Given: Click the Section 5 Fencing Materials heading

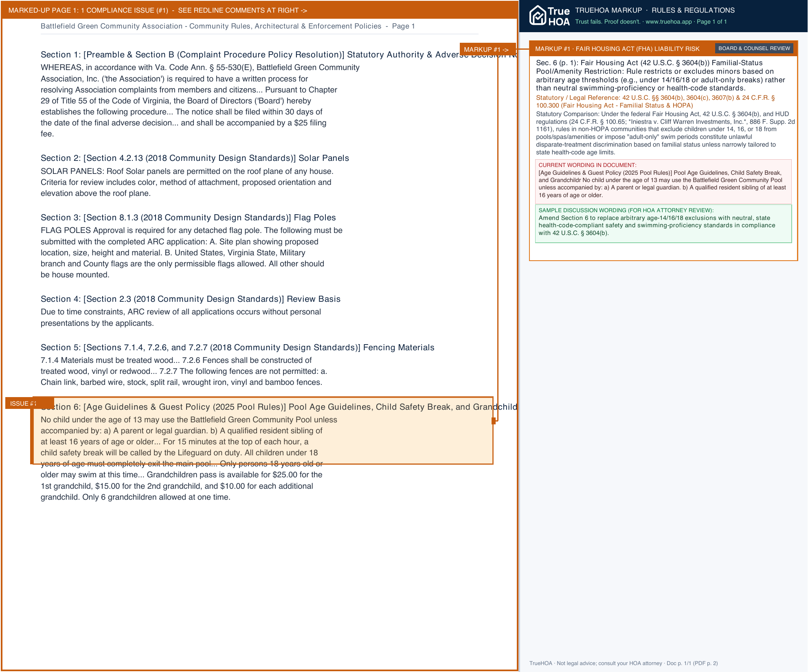Looking at the screenshot, I should click(237, 347).
